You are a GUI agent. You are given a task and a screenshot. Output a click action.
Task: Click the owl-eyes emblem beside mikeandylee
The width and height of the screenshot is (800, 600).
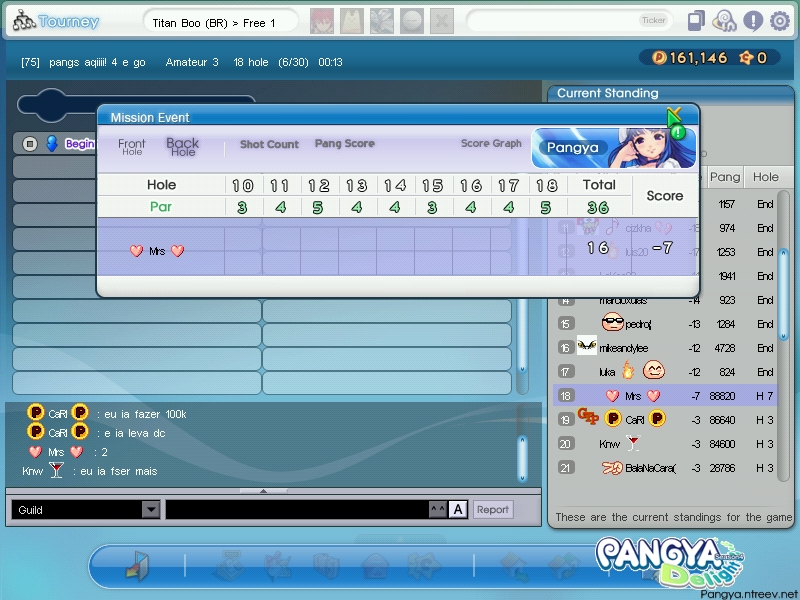click(x=587, y=346)
